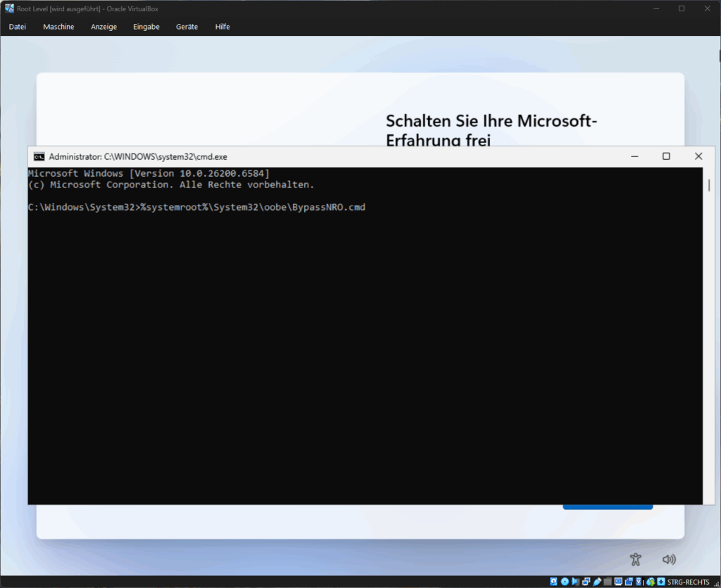Viewport: 721px width, 588px height.
Task: Click the network adapter status icon
Action: tap(587, 582)
